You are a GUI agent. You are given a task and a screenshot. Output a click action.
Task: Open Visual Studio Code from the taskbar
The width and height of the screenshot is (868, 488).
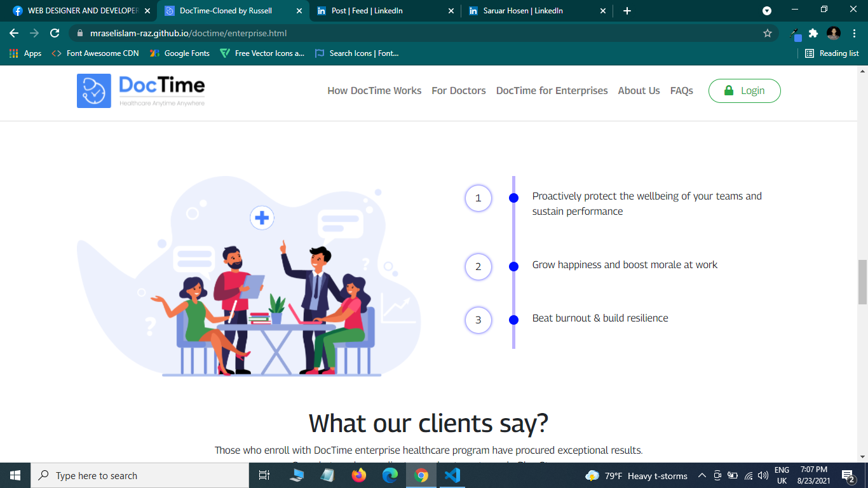point(452,475)
